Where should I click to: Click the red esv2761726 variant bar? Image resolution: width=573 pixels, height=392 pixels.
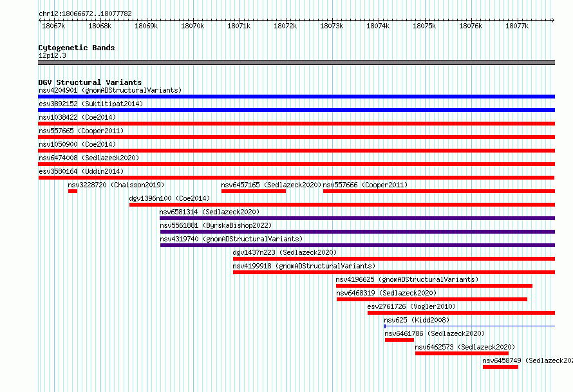point(461,313)
